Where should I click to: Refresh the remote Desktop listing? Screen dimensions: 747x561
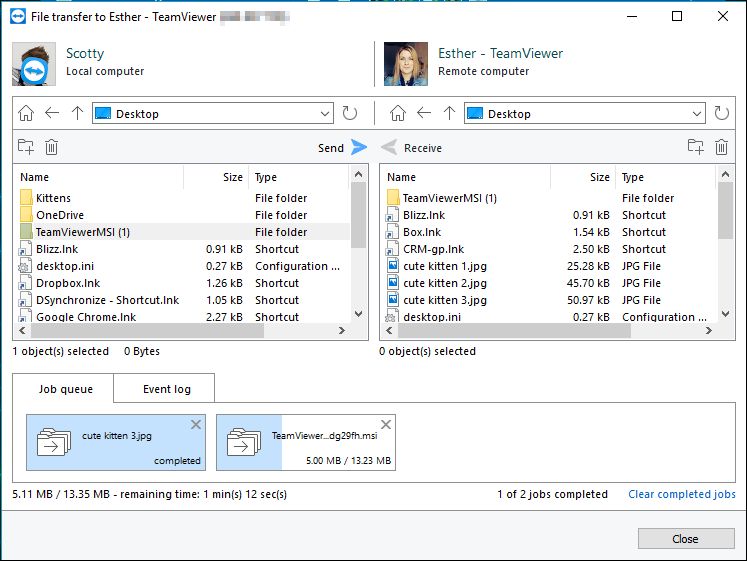point(721,113)
